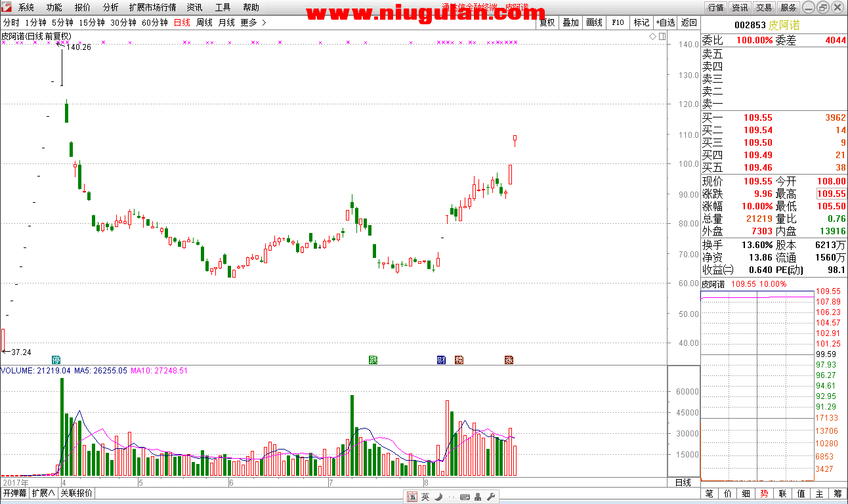
Task: Open the soft keyboard icon in IME bar
Action: (x=465, y=497)
